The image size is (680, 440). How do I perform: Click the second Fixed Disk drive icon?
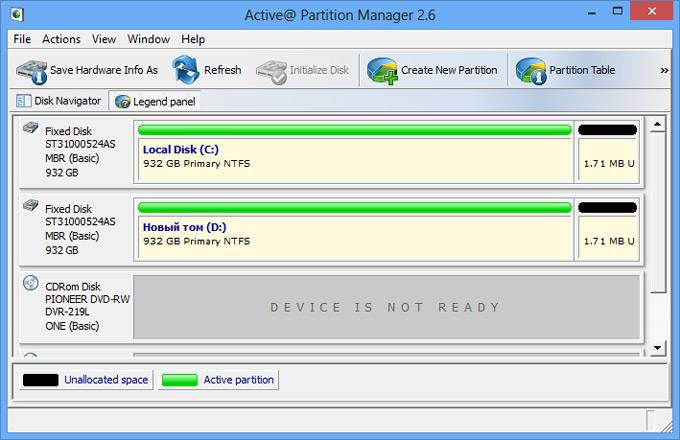pos(30,205)
